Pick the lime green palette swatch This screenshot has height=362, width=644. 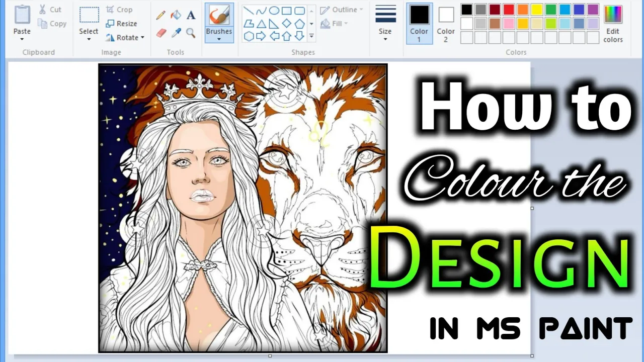(x=551, y=23)
